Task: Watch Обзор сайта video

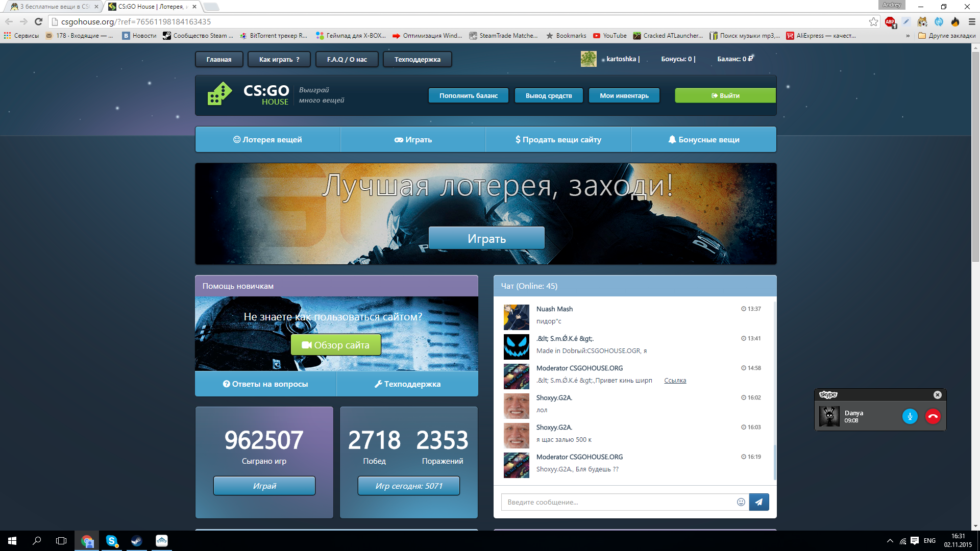Action: pos(336,345)
